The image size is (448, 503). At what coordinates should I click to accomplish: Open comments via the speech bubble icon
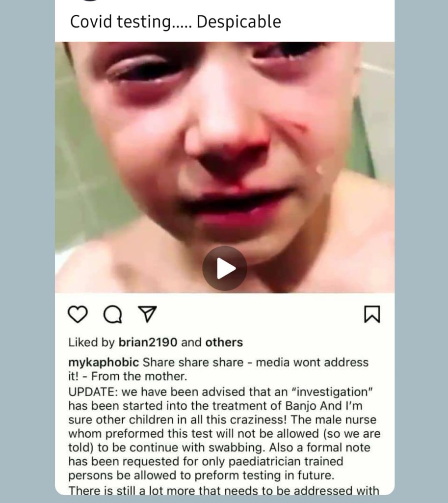click(x=113, y=314)
